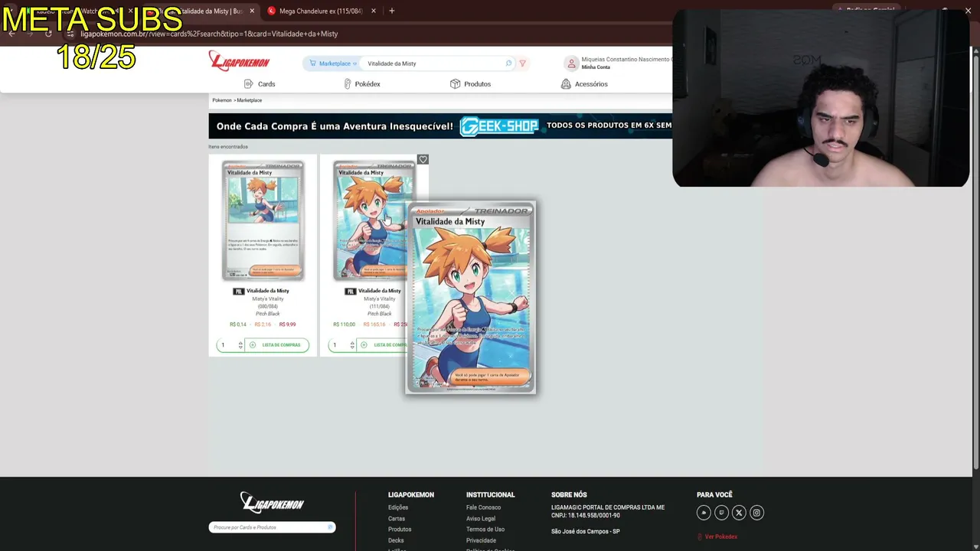Viewport: 980px width, 551px height.
Task: Open the Produtos navigation menu
Action: tap(470, 84)
